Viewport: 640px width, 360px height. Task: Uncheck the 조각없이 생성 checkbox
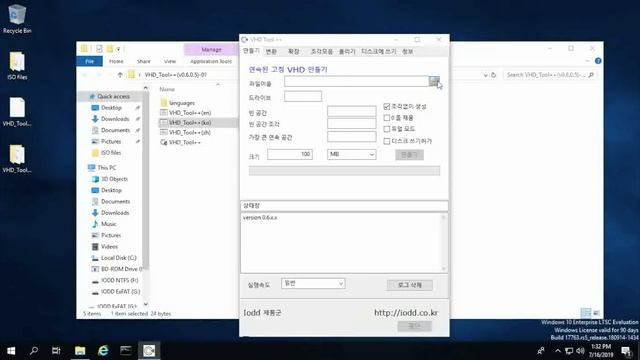pyautogui.click(x=387, y=107)
